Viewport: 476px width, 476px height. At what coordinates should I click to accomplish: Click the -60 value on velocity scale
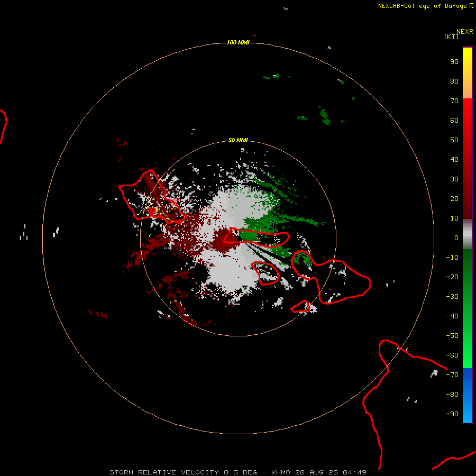pyautogui.click(x=452, y=355)
